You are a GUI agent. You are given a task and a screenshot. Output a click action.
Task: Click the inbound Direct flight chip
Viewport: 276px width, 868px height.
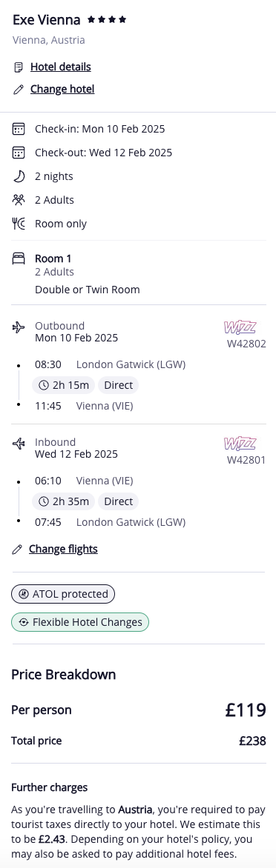(x=118, y=501)
